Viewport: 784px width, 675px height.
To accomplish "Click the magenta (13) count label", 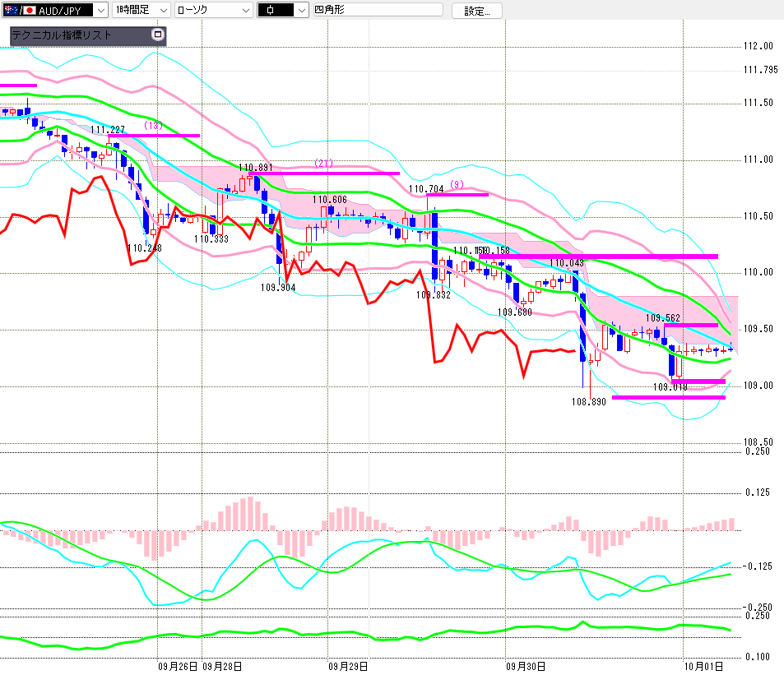I will 154,126.
